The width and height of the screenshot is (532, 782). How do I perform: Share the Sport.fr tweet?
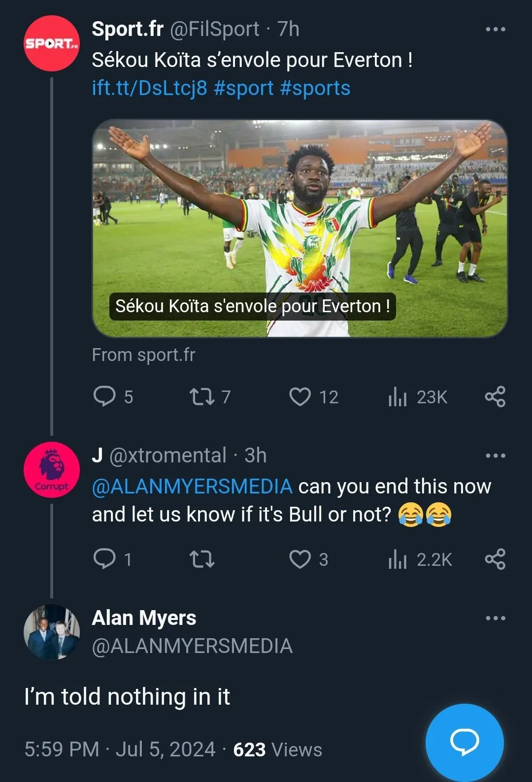click(x=495, y=396)
